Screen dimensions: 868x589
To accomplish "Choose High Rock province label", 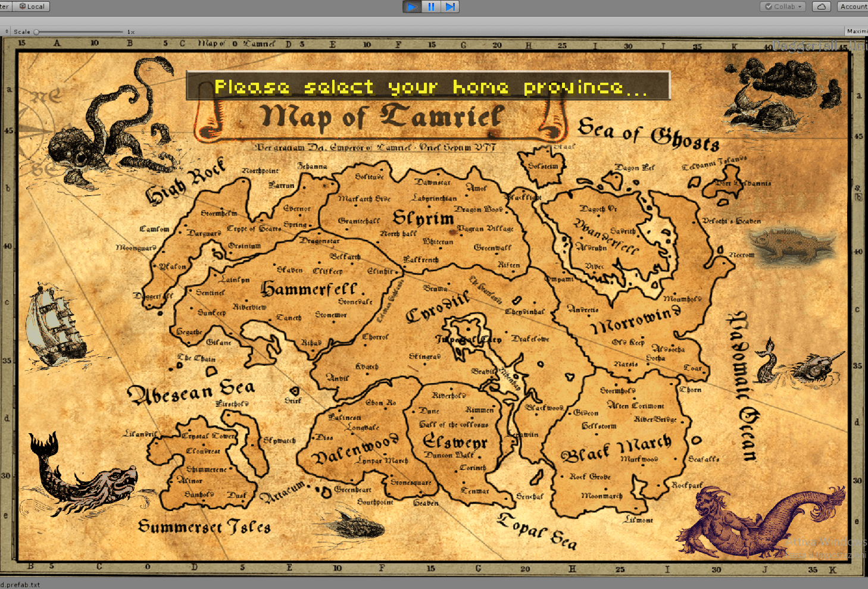I will pyautogui.click(x=186, y=181).
